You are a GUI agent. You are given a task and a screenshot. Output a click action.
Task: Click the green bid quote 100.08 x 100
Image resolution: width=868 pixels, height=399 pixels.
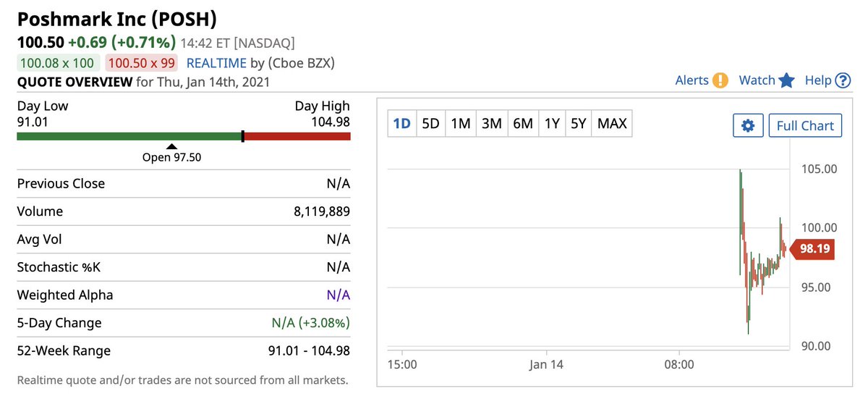pos(59,63)
